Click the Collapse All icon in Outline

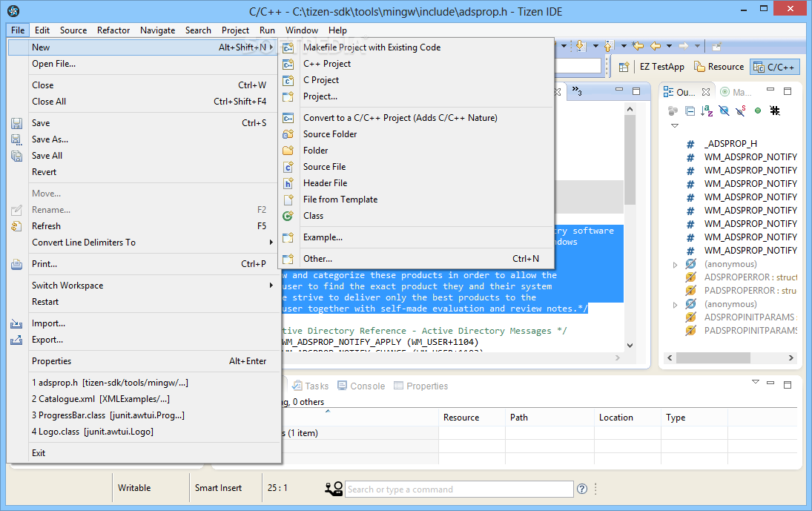(x=690, y=111)
